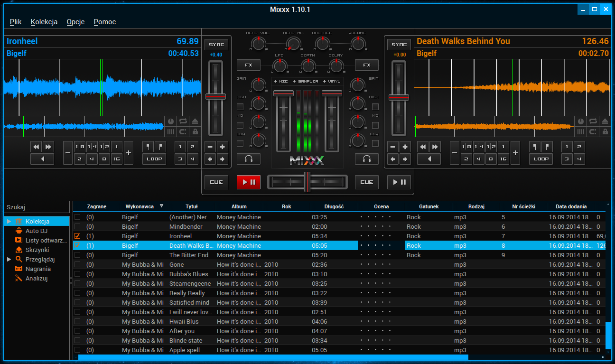Click the library horizontal scrollbar
615x364 pixels.
pyautogui.click(x=273, y=357)
